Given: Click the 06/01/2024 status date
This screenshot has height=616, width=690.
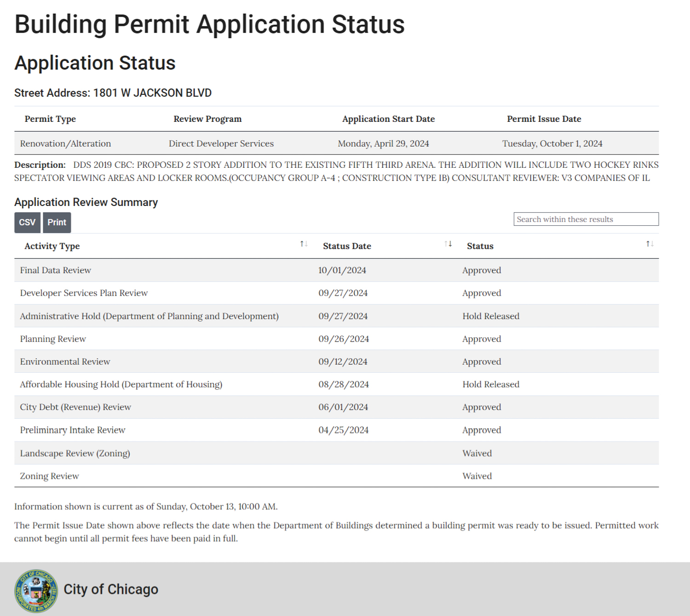Looking at the screenshot, I should (x=343, y=407).
